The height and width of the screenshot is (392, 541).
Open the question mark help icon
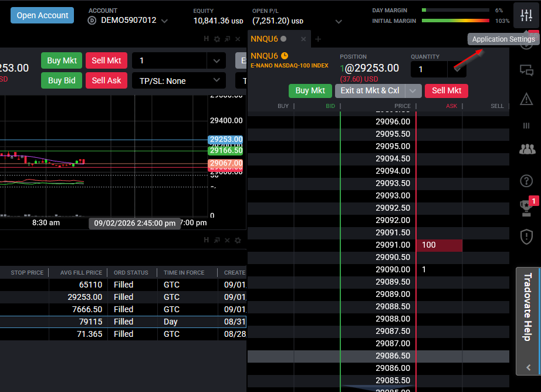point(526,181)
